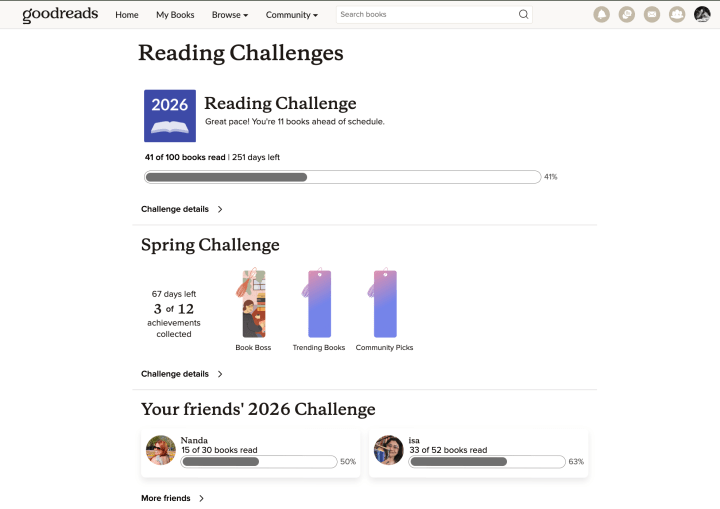Image resolution: width=720 pixels, height=509 pixels.
Task: Expand the Community dropdown menu
Action: (x=292, y=15)
